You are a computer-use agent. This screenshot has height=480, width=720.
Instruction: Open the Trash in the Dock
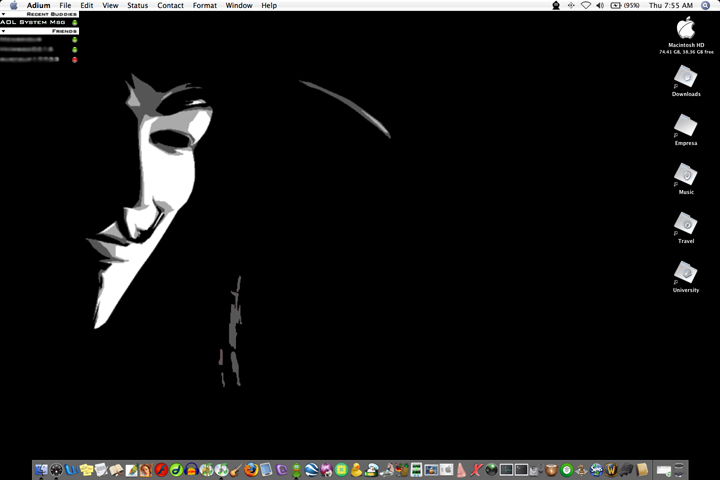tap(679, 470)
